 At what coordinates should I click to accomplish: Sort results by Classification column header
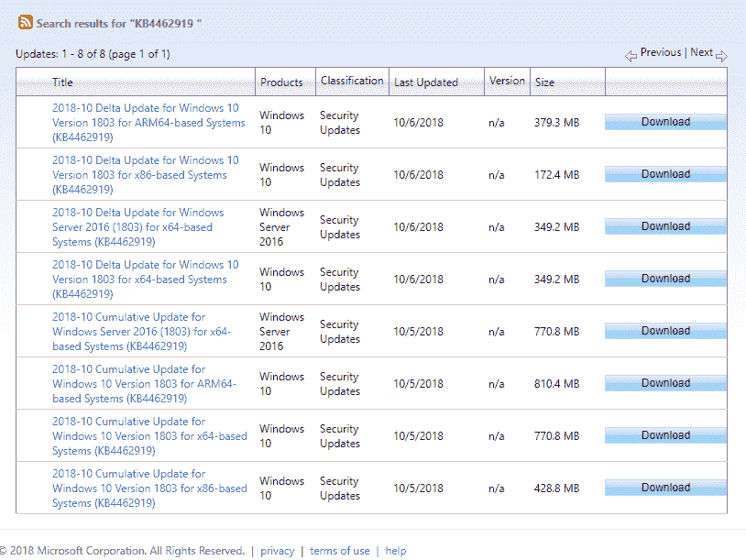352,81
